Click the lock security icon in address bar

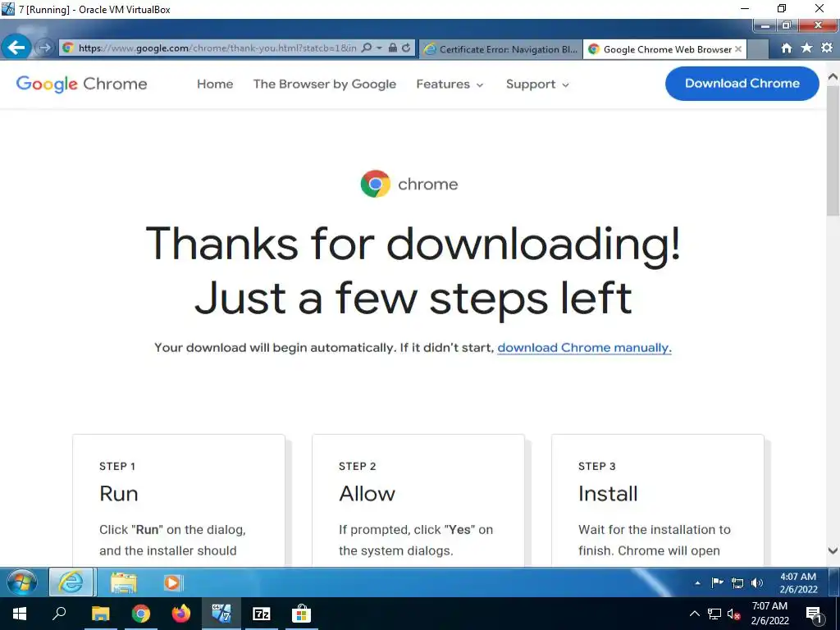pyautogui.click(x=393, y=48)
